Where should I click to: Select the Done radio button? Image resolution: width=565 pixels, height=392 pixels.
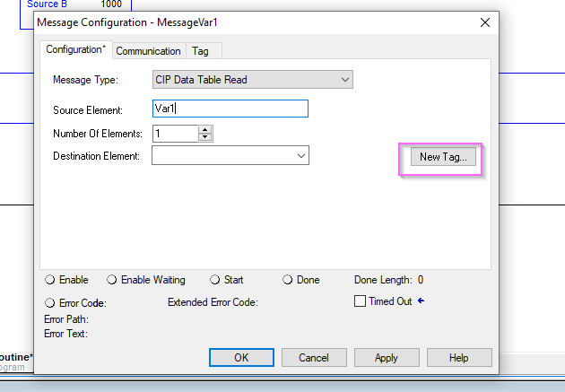click(287, 280)
